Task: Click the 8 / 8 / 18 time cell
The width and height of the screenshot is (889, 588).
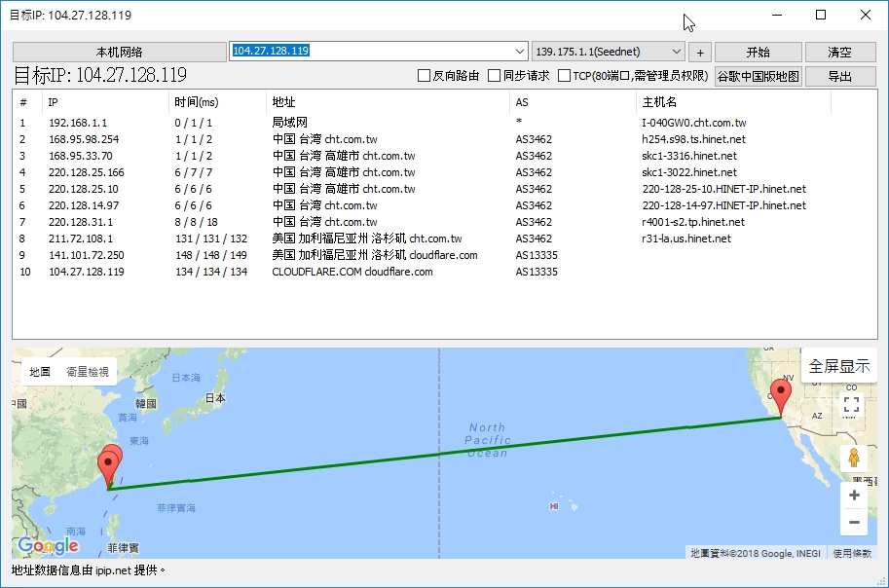Action: tap(196, 222)
